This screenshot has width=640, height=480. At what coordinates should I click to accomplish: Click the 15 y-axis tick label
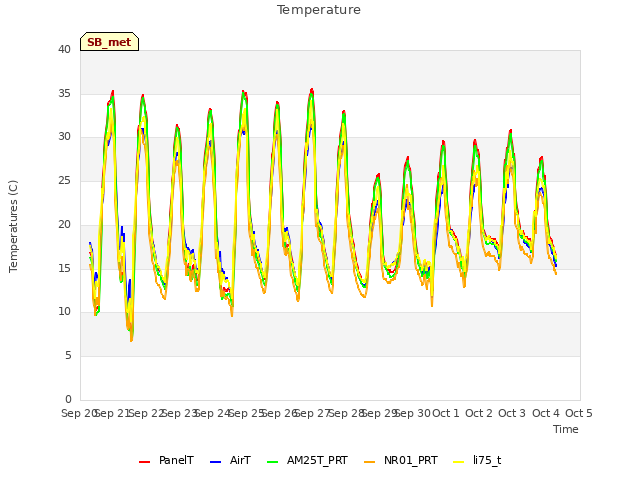click(x=64, y=268)
